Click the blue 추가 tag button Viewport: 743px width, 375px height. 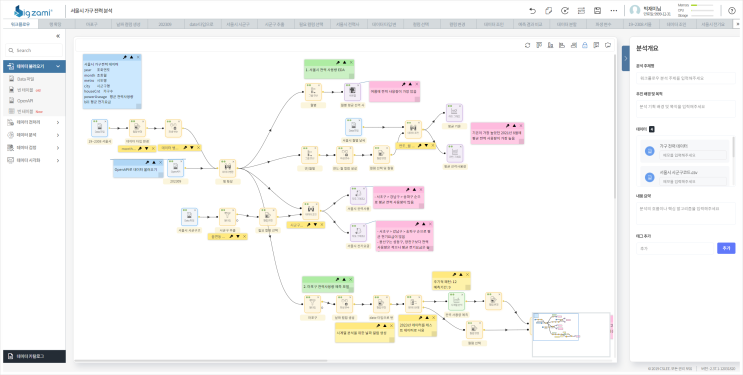(x=726, y=248)
